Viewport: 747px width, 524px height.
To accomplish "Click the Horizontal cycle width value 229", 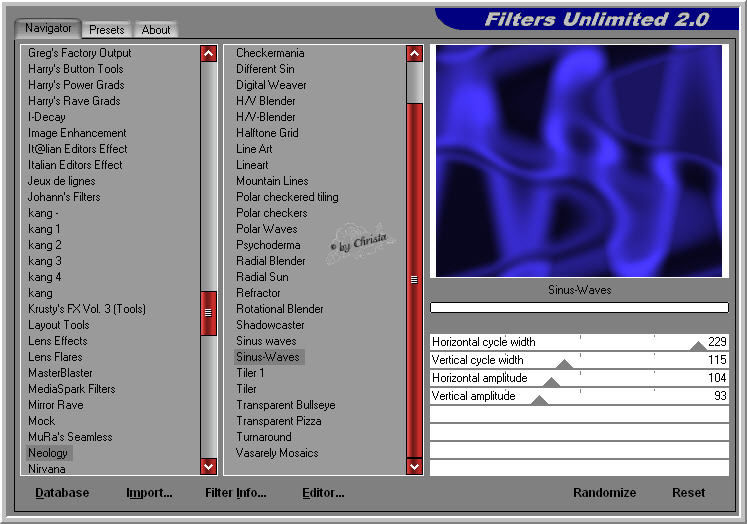I will tap(717, 342).
